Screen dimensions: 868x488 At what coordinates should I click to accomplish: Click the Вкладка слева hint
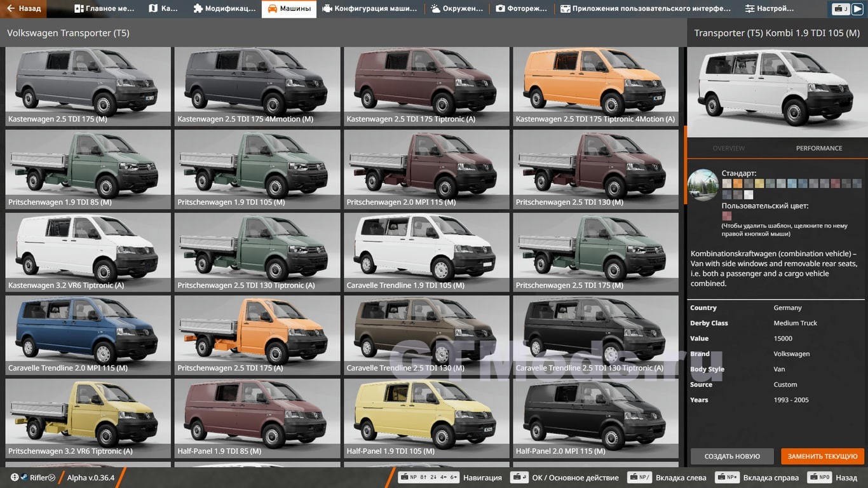pos(667,478)
